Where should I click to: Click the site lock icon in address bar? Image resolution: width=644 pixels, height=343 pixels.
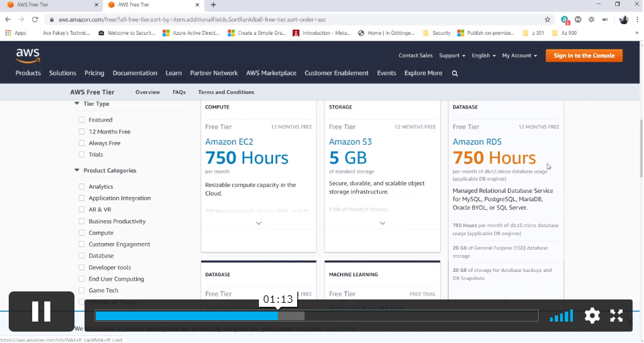pyautogui.click(x=52, y=19)
